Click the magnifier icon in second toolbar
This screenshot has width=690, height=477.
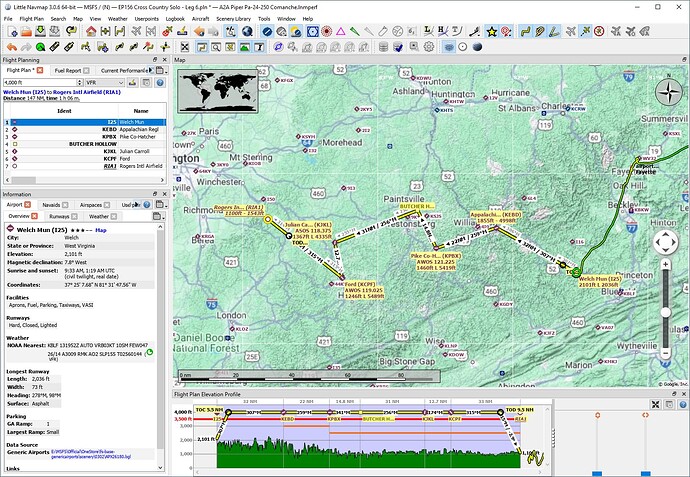pos(216,47)
